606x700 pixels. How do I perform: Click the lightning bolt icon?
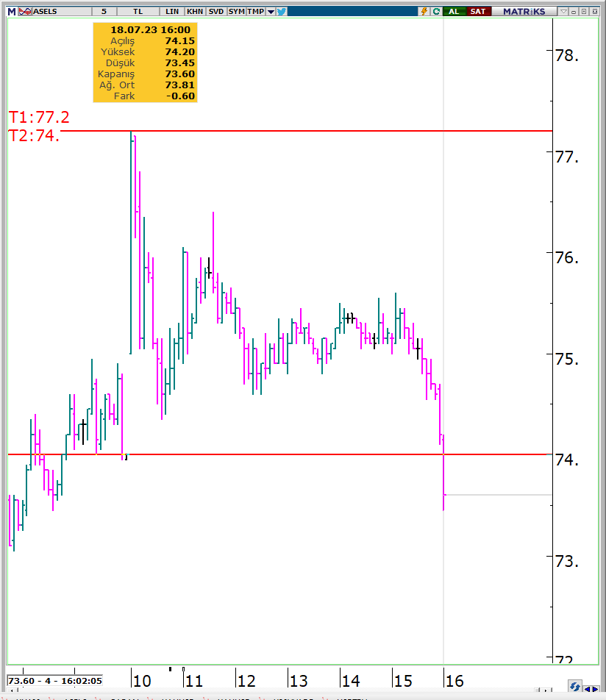tap(424, 12)
